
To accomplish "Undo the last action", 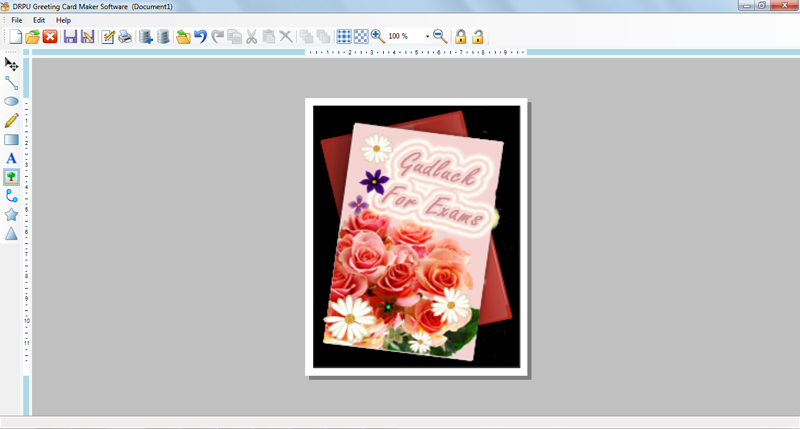I will (201, 36).
